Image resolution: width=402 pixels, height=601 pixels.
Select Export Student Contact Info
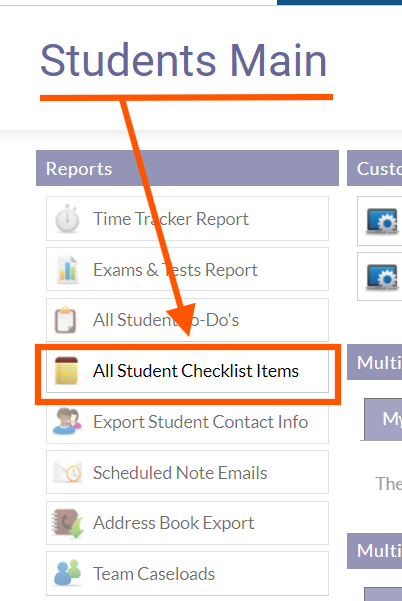coord(187,422)
